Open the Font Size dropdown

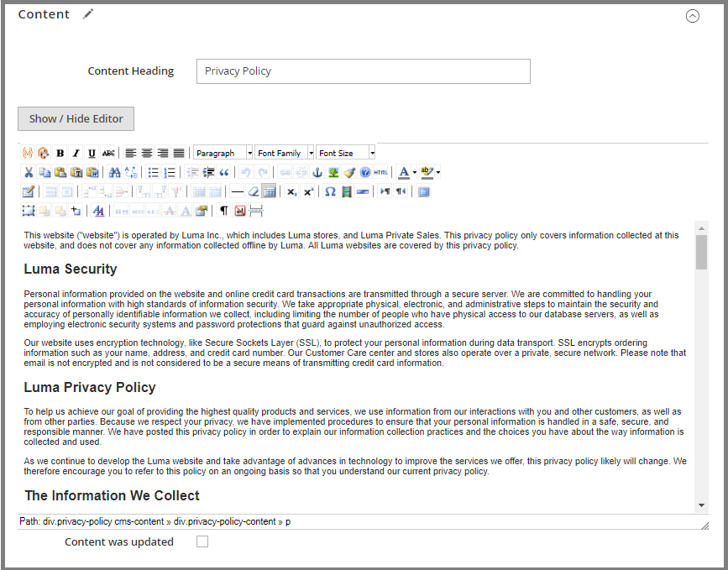tap(345, 153)
